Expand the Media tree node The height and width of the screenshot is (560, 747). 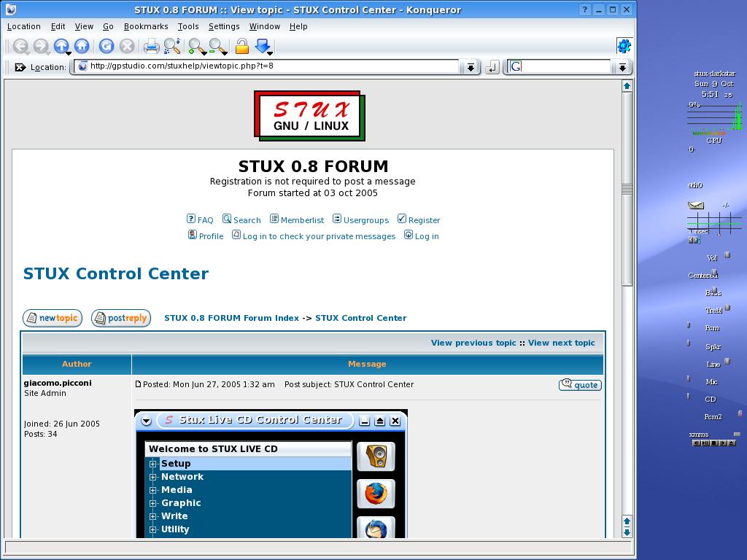tap(153, 490)
